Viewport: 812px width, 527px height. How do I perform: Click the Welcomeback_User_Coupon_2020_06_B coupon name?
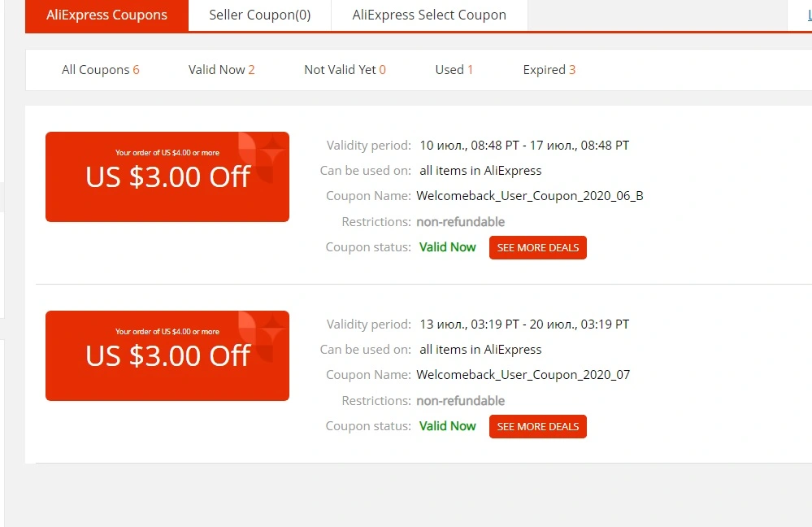pos(530,196)
